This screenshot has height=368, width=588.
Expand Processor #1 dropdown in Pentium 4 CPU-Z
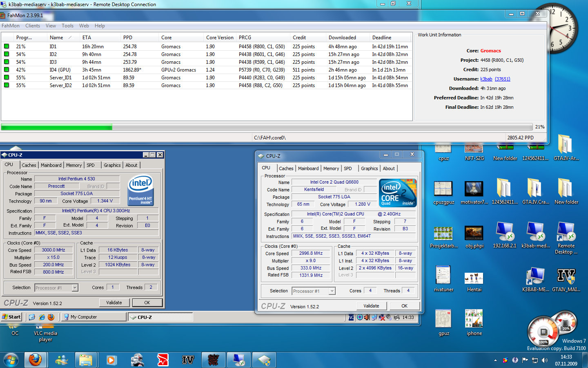(75, 288)
